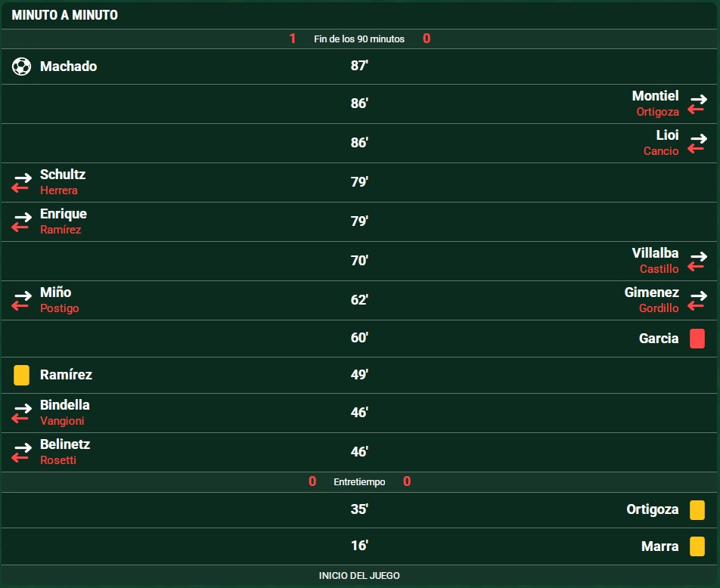
Task: Click Ramírez's yellow card icon at 49'
Action: coord(22,375)
